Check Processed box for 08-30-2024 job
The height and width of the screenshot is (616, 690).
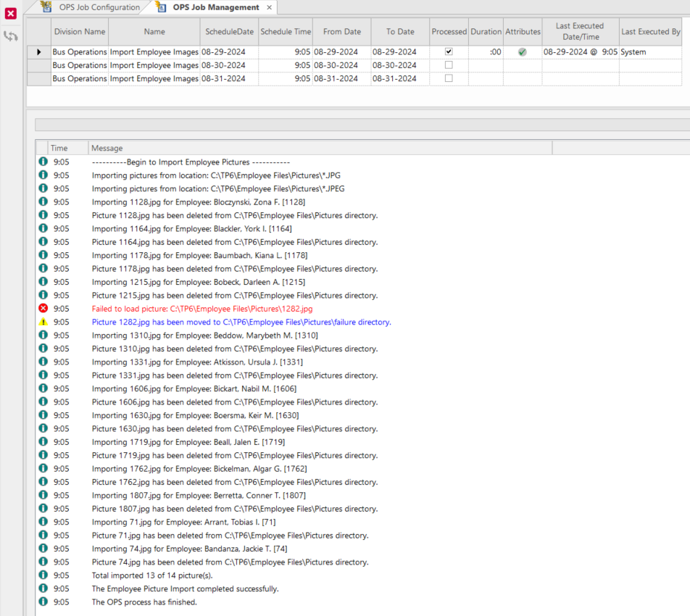(x=449, y=65)
